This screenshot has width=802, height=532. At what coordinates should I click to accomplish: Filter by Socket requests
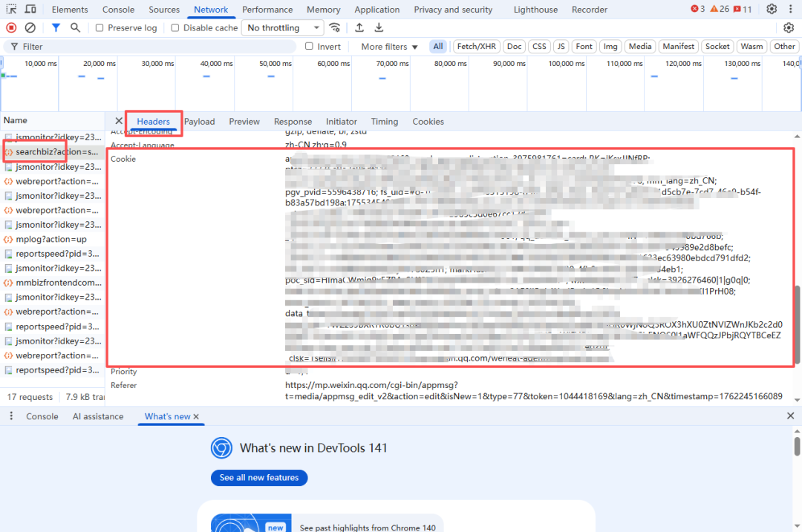717,46
